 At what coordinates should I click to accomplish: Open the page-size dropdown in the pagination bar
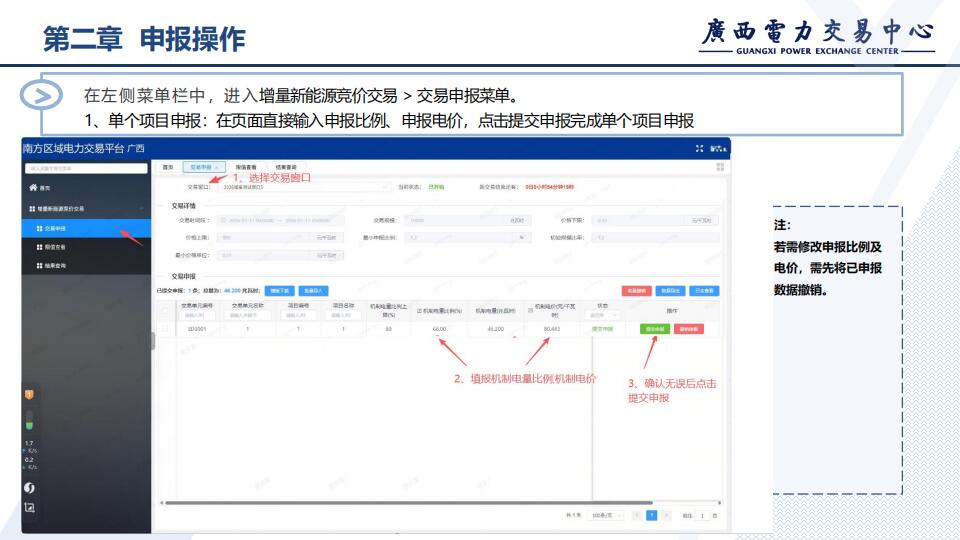click(606, 515)
